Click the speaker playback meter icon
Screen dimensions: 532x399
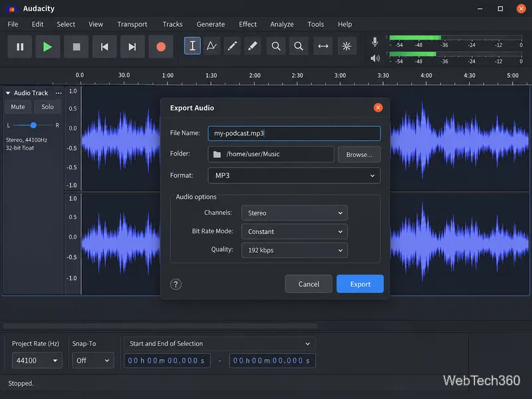pyautogui.click(x=375, y=59)
